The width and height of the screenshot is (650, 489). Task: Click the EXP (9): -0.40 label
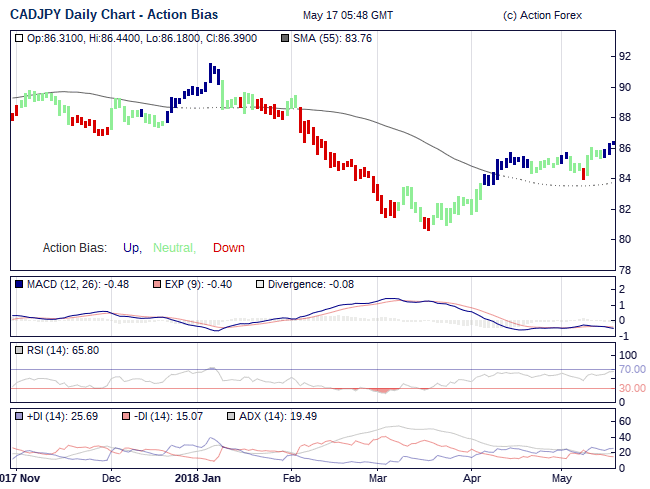pos(198,284)
